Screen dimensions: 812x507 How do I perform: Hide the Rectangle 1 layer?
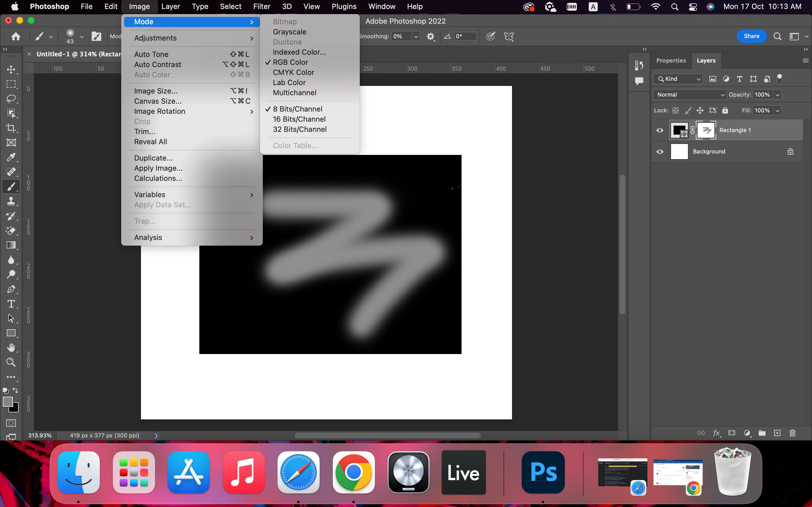pos(660,130)
